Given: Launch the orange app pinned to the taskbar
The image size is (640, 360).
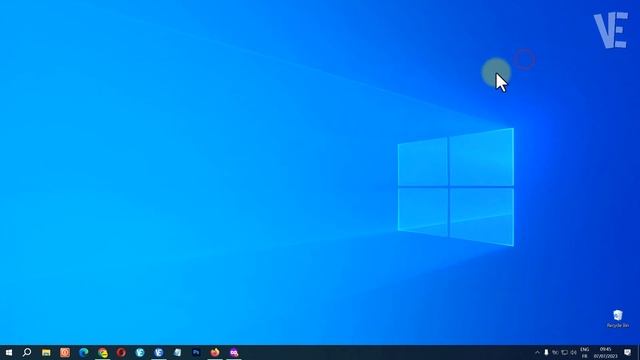Looking at the screenshot, I should pos(65,352).
